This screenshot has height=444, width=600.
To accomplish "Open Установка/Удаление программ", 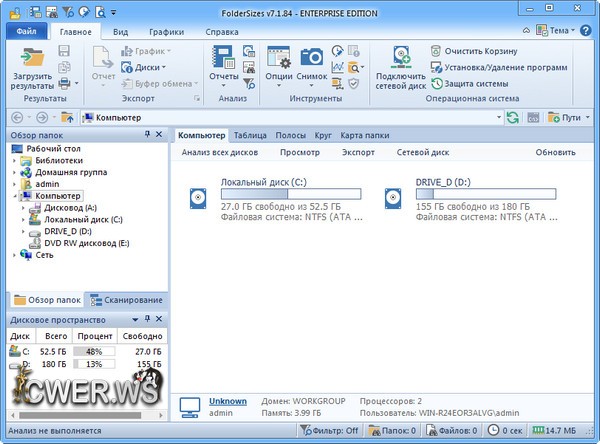I will pos(438,67).
